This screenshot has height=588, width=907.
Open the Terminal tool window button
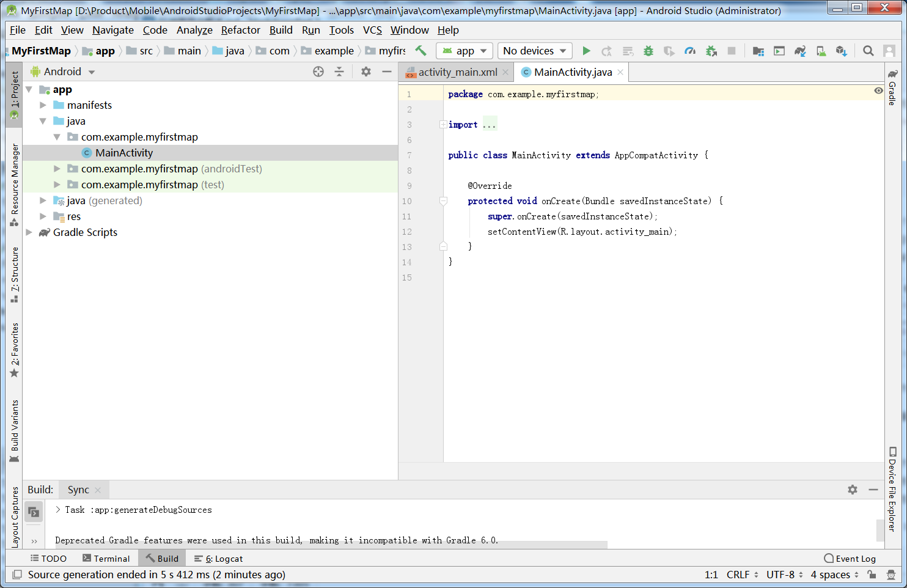click(x=106, y=559)
